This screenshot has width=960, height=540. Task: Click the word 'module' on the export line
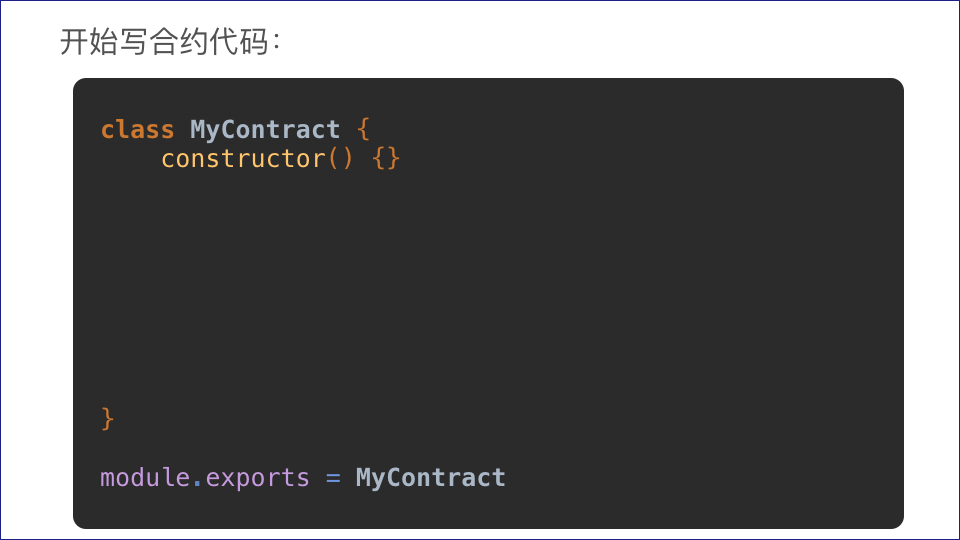click(145, 478)
